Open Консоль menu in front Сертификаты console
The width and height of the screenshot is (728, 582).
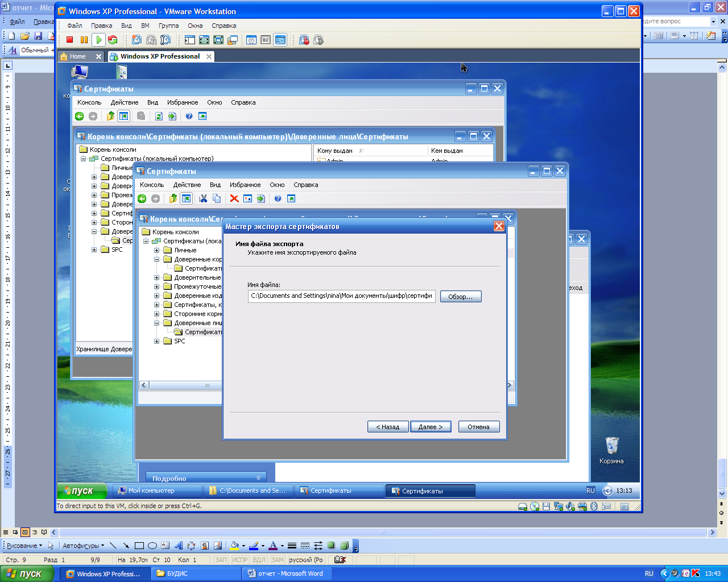click(152, 185)
